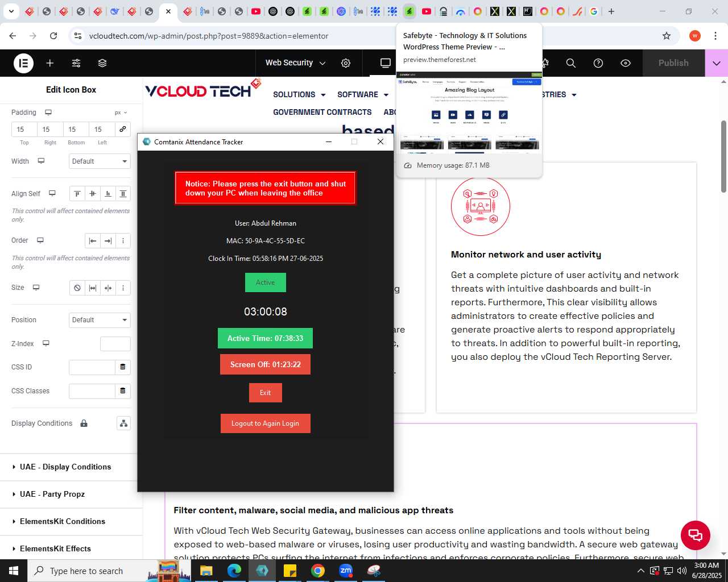The height and width of the screenshot is (582, 728).
Task: Set Order to end
Action: click(108, 241)
